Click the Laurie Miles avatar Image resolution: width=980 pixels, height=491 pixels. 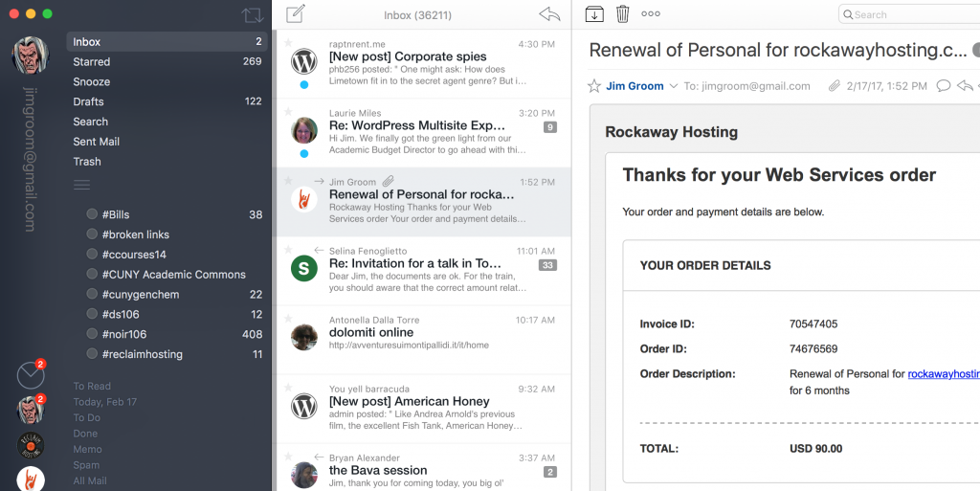tap(304, 130)
